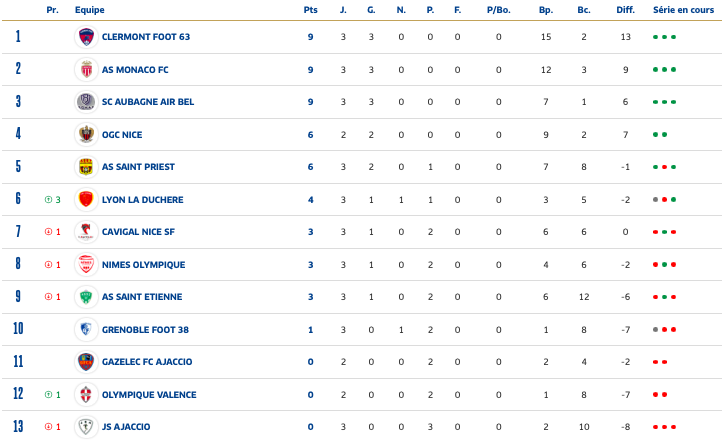Click Lyon La Duchere up-3 position indicator
Viewport: 722px width, 444px height.
[52, 199]
